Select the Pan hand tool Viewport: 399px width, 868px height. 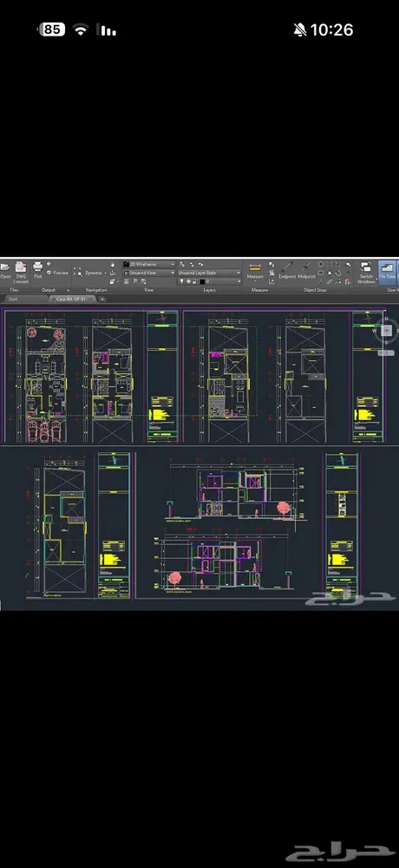[112, 265]
